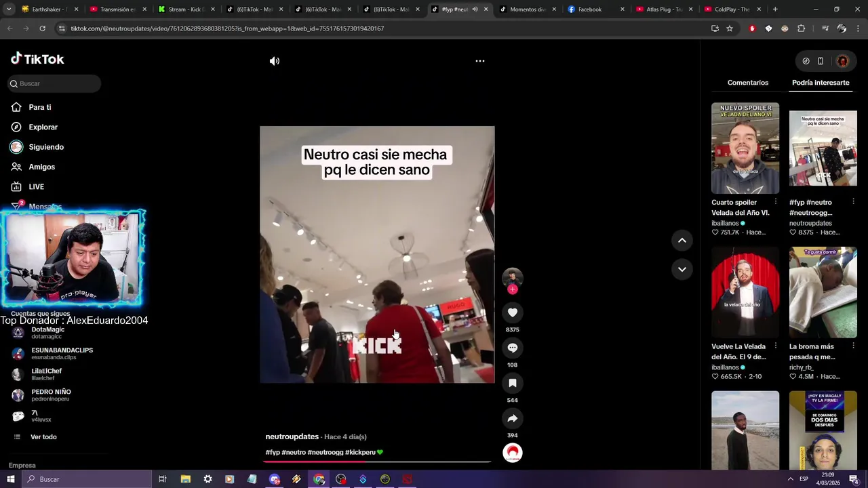
Task: Click the #kickperu hashtag
Action: 360,452
